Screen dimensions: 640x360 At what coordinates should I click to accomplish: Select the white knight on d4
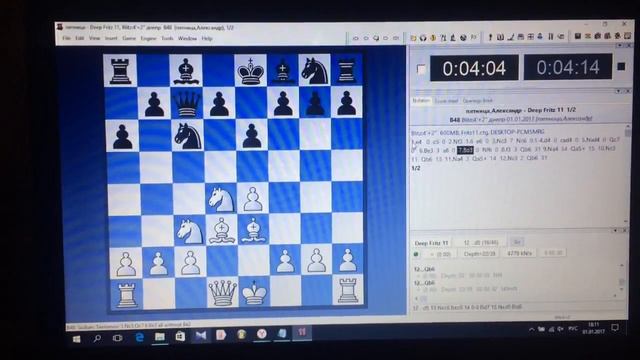click(x=221, y=199)
